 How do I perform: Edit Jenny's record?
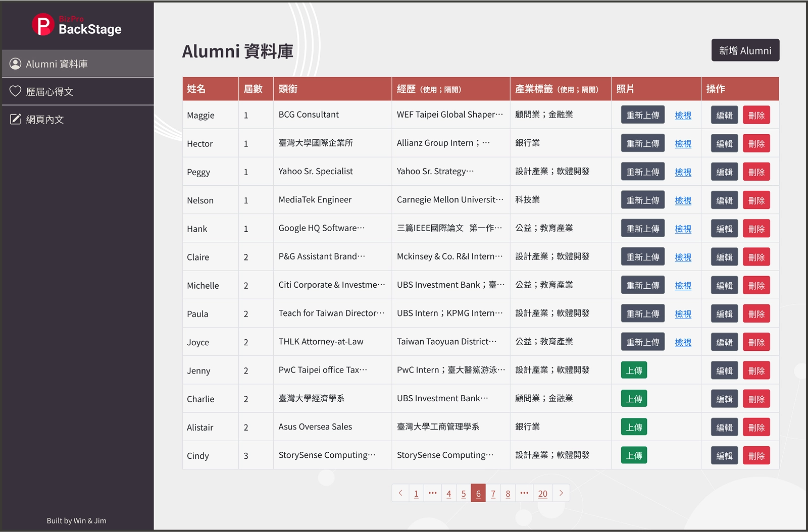point(725,370)
